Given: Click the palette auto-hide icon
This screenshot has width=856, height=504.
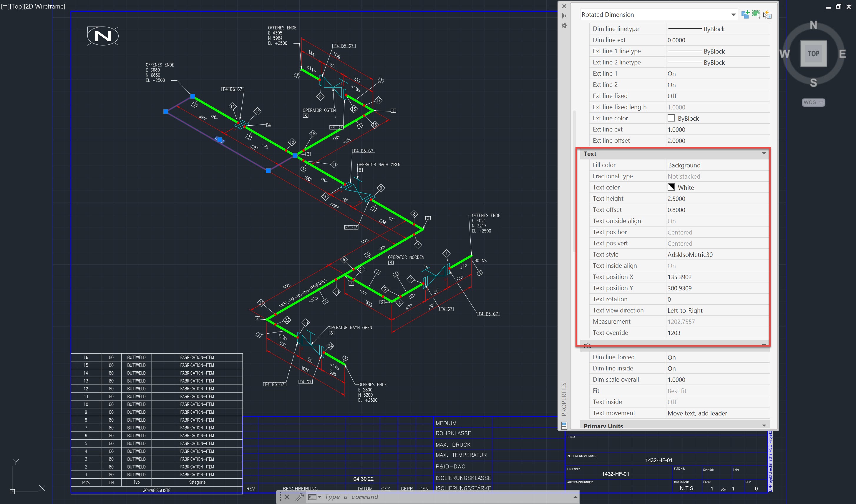Looking at the screenshot, I should click(564, 16).
